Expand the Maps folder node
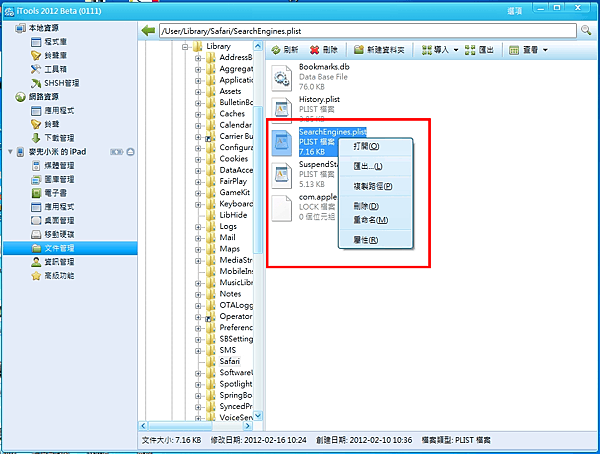 [198, 250]
